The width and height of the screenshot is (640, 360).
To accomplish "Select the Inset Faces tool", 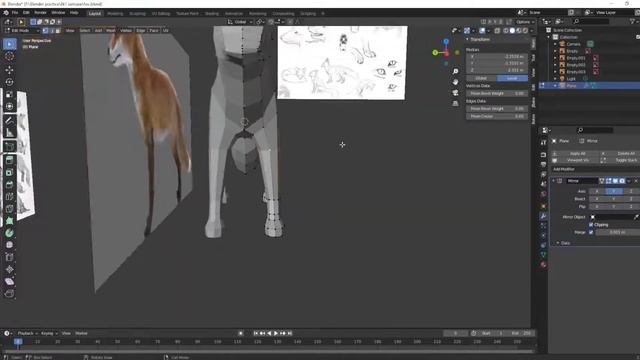I will tap(10, 173).
